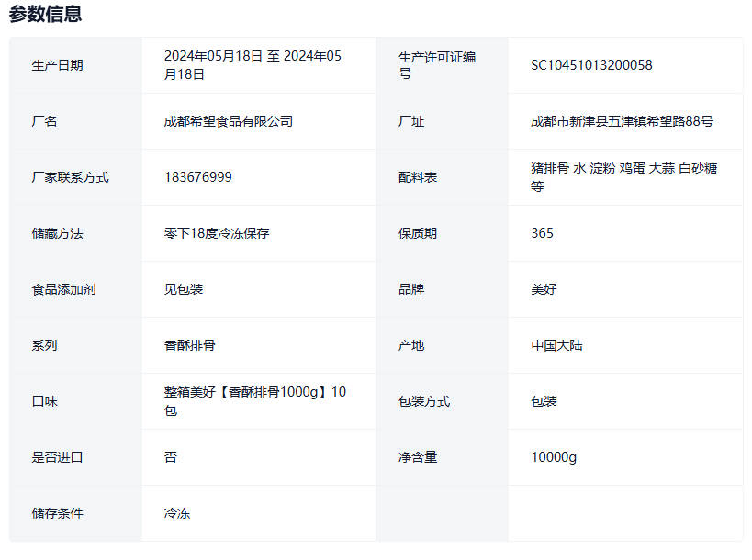Select the 厂名 label cell
The image size is (752, 560).
pos(75,121)
